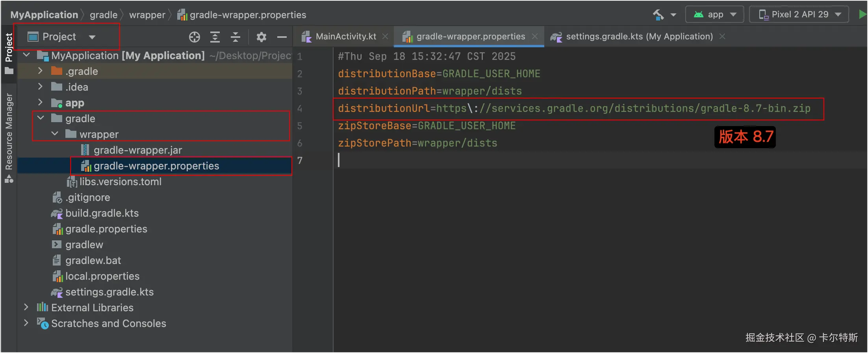Expand the app module folder
868x353 pixels.
pyautogui.click(x=40, y=102)
